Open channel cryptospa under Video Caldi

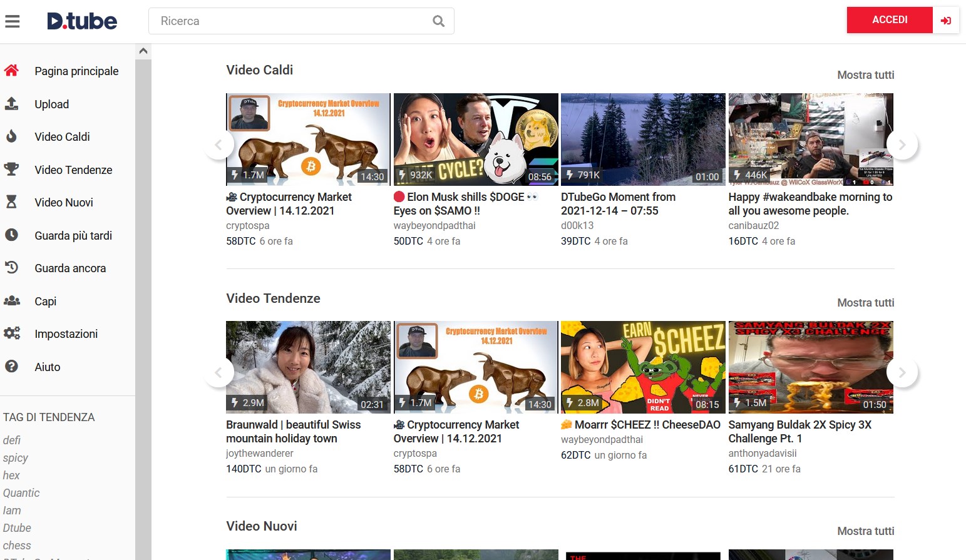point(248,226)
